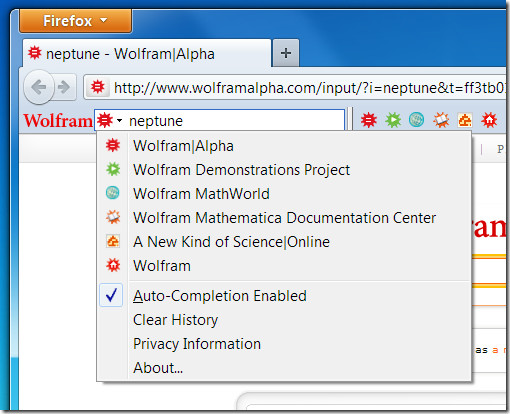Click the star favicon on the tab
Screen dimensions: 510x414
click(x=35, y=53)
